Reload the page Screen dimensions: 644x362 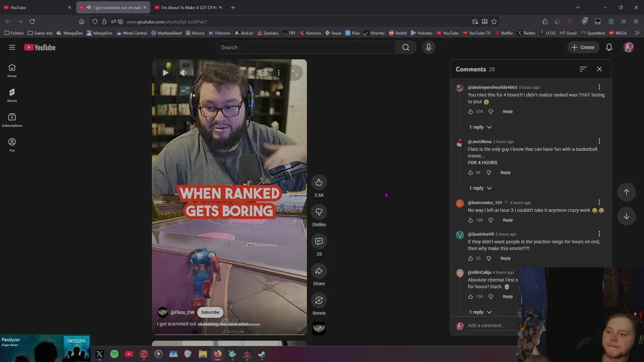32,22
